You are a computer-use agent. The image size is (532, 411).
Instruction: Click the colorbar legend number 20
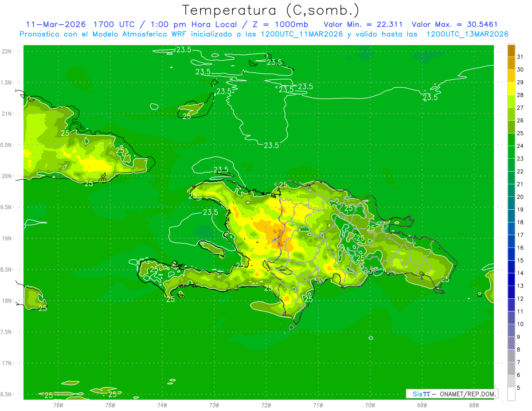point(520,197)
